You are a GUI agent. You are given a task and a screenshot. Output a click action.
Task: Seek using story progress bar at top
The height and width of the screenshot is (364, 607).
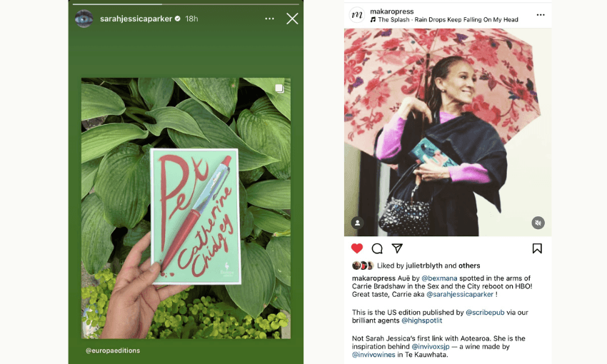point(186,4)
